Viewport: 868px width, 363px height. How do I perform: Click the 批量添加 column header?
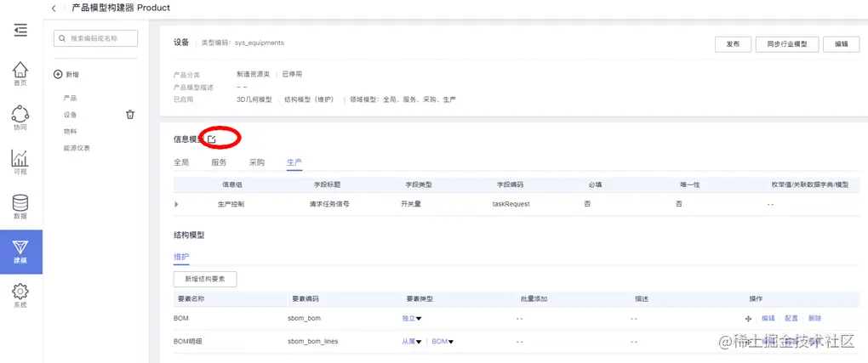[534, 298]
